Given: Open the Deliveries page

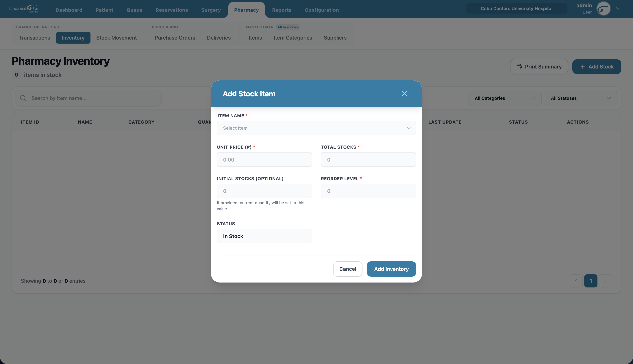Looking at the screenshot, I should tap(219, 38).
